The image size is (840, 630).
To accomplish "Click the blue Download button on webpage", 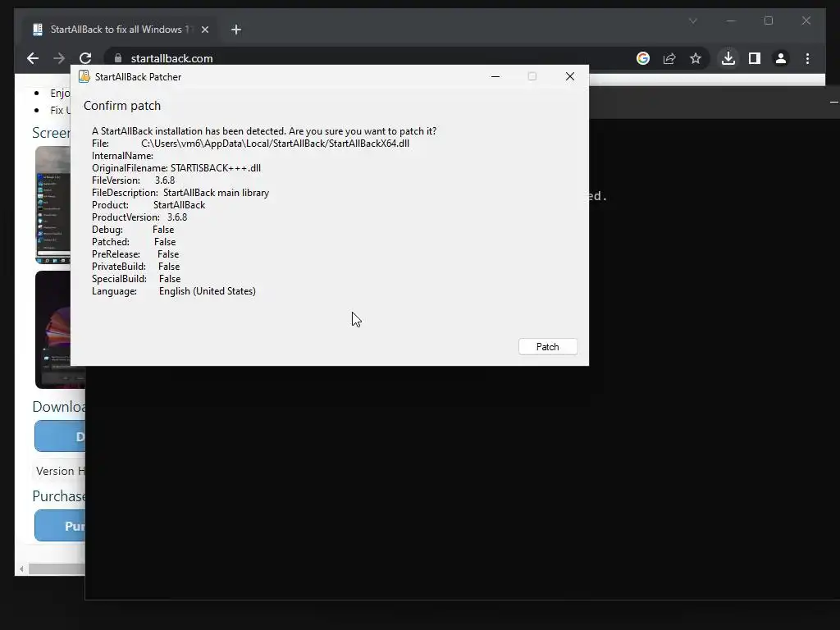I will pos(60,436).
